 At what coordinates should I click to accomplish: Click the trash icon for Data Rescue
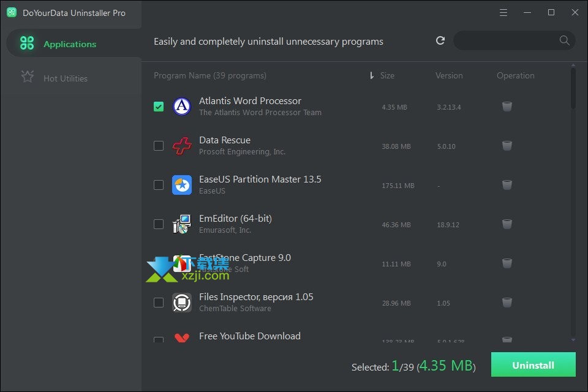coord(507,146)
